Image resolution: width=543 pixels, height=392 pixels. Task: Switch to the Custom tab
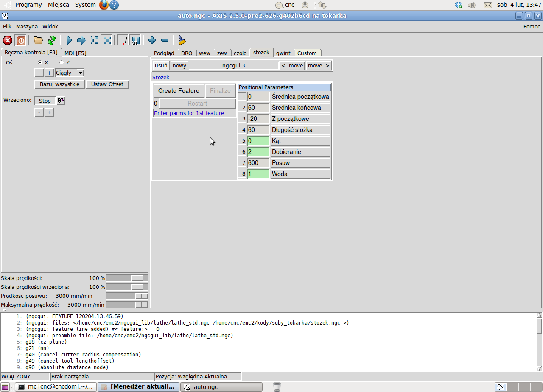[x=307, y=53]
